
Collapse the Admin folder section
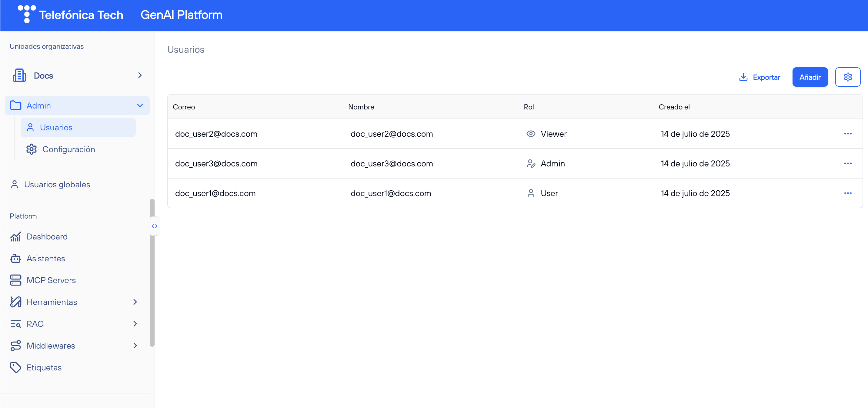[140, 105]
